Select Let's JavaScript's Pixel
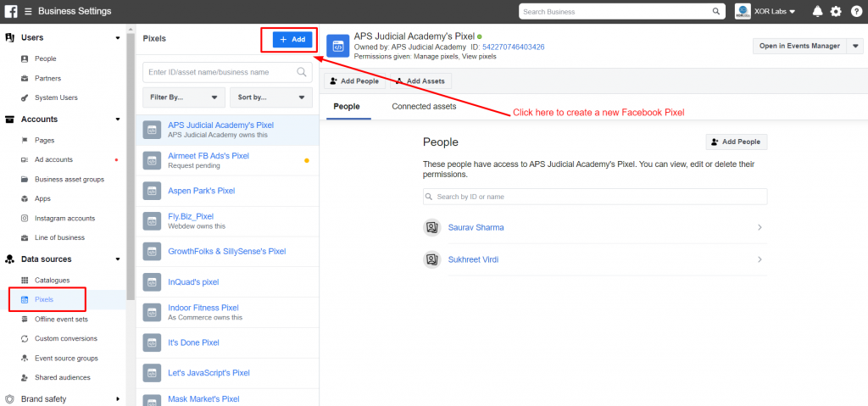 (x=227, y=373)
